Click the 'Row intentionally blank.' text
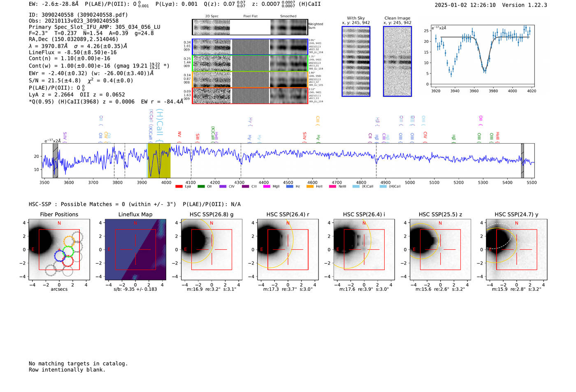The height and width of the screenshot is (392, 576). coord(67,370)
